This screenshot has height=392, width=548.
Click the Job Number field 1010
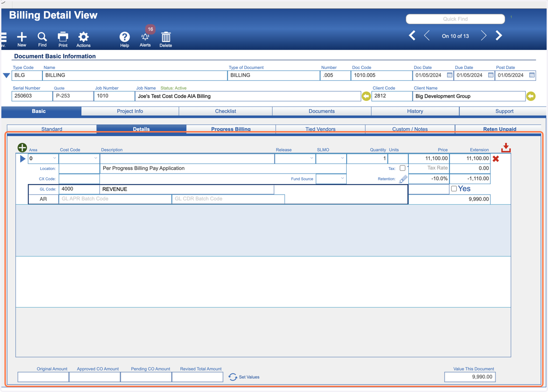114,96
